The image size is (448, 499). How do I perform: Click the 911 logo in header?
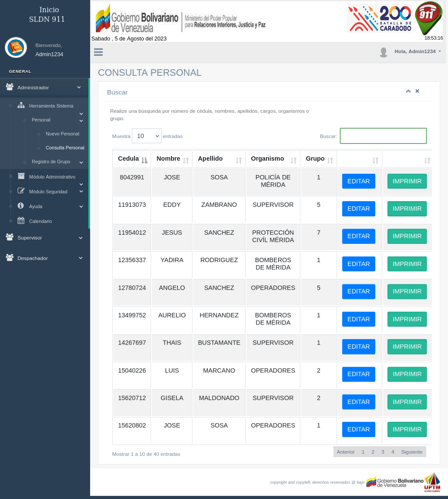click(x=428, y=18)
